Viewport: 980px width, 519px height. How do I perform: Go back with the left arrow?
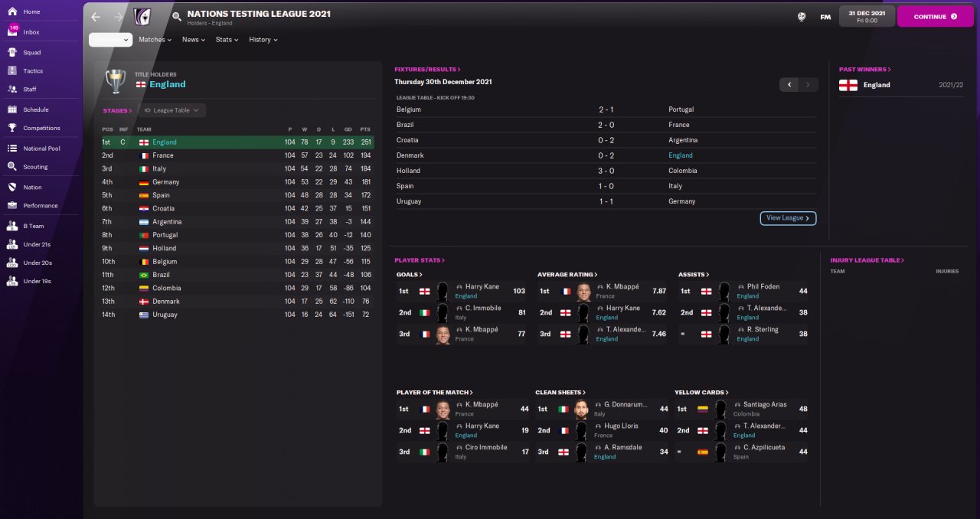point(96,16)
